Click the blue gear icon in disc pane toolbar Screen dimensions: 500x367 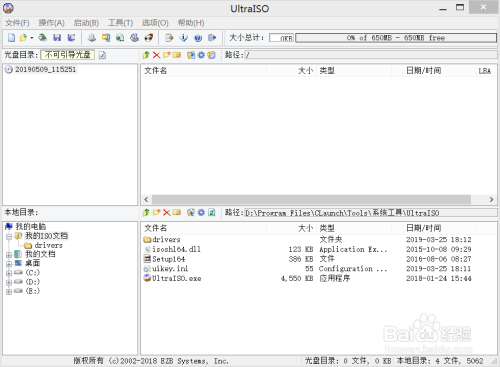[201, 55]
